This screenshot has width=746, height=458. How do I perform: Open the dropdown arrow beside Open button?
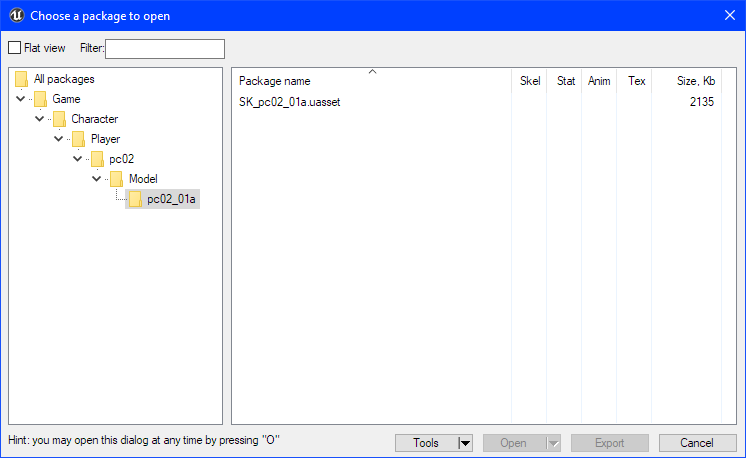[x=553, y=443]
